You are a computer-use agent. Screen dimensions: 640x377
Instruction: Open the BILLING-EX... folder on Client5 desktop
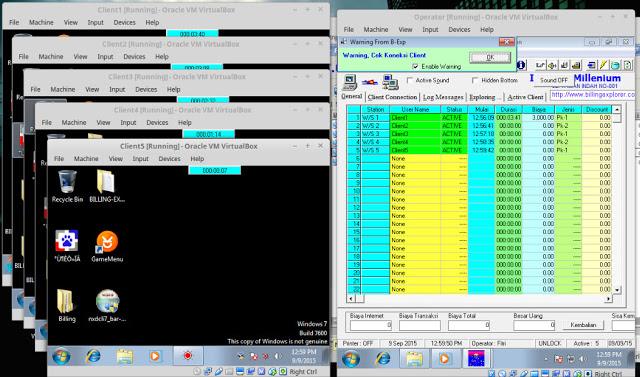[x=107, y=186]
